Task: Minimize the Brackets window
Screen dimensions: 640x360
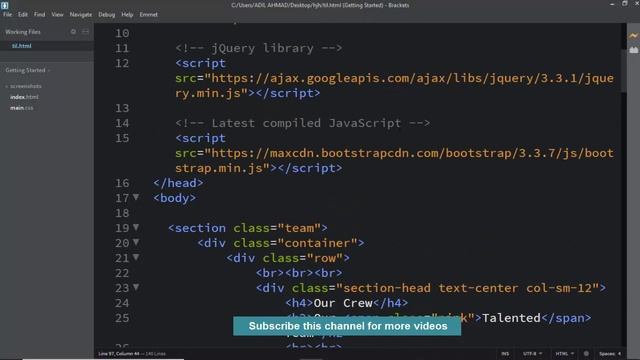Action: (612, 4)
